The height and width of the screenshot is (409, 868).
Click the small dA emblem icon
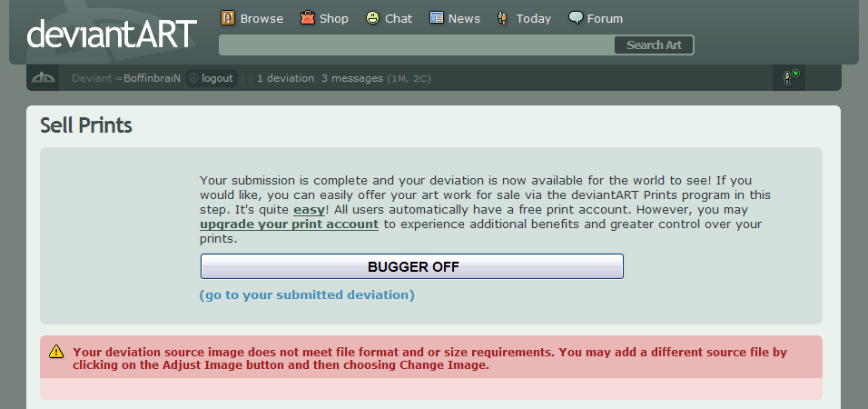pos(44,78)
